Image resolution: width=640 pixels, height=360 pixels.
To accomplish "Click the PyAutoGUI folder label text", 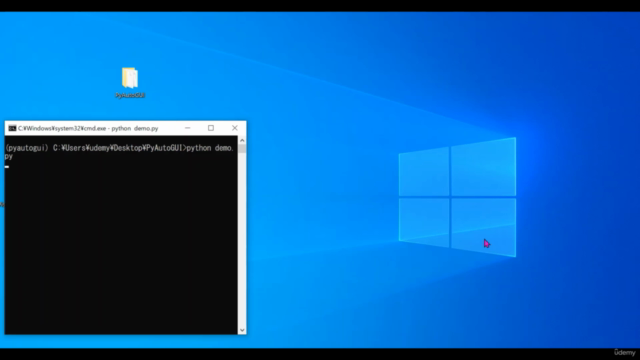I will pyautogui.click(x=130, y=95).
